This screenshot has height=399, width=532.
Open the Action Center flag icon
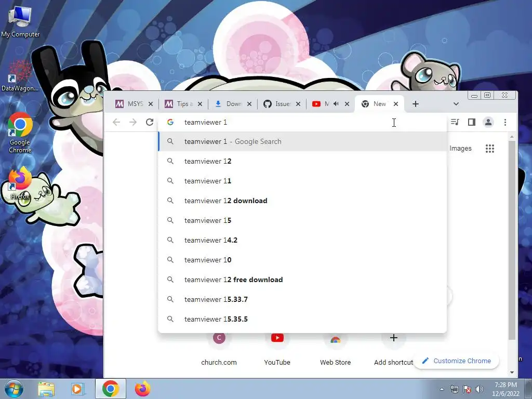tap(467, 389)
